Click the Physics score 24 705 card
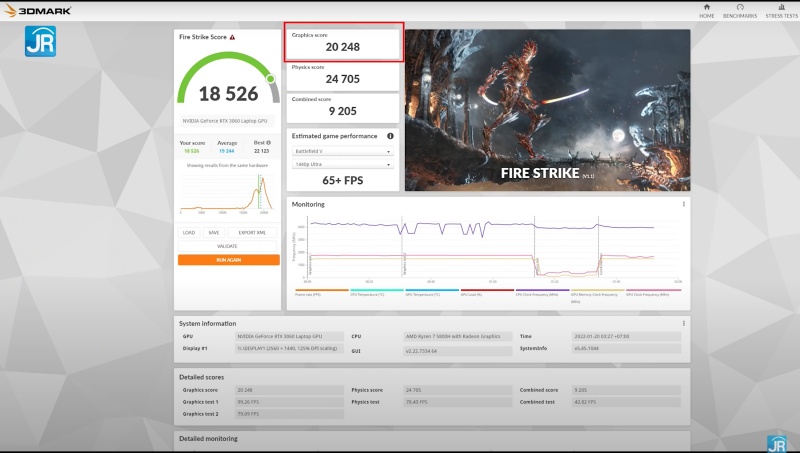Viewport: 800px width, 453px height. pos(343,76)
